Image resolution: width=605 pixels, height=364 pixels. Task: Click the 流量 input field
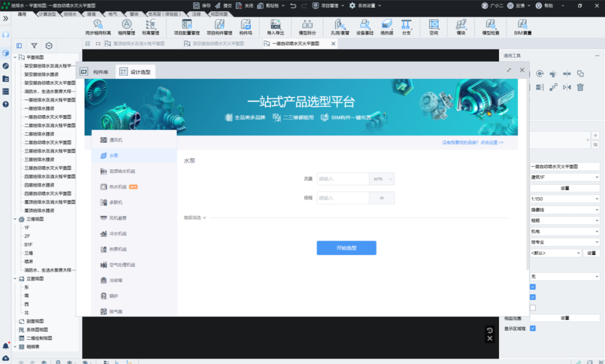(343, 179)
